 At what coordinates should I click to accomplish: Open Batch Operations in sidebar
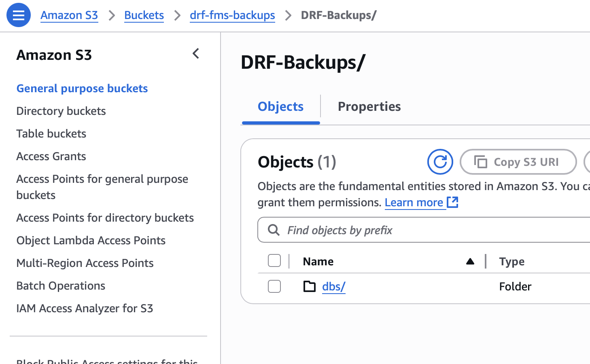click(61, 286)
